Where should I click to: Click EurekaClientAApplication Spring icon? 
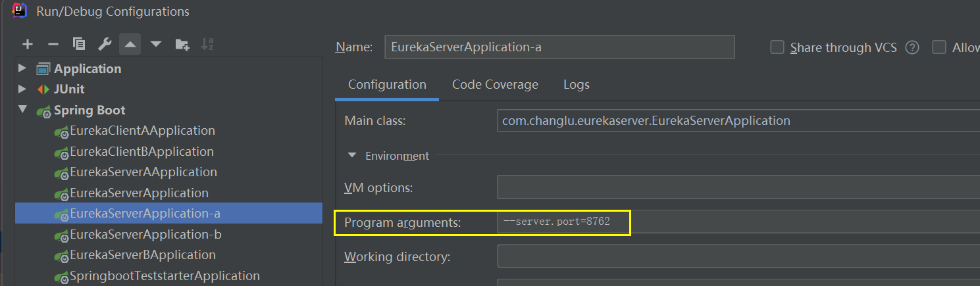pyautogui.click(x=61, y=131)
